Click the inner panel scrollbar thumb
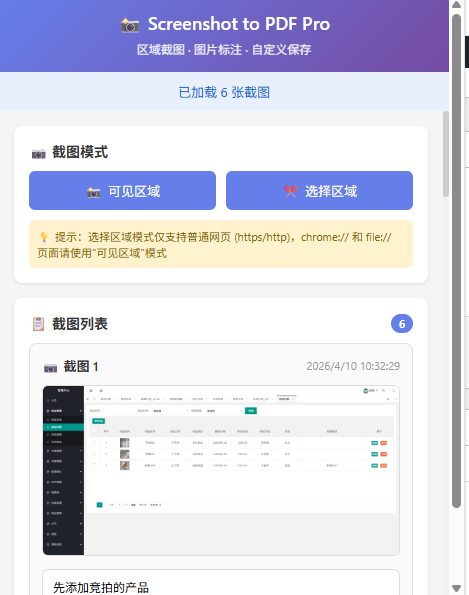The height and width of the screenshot is (595, 469). (445, 154)
